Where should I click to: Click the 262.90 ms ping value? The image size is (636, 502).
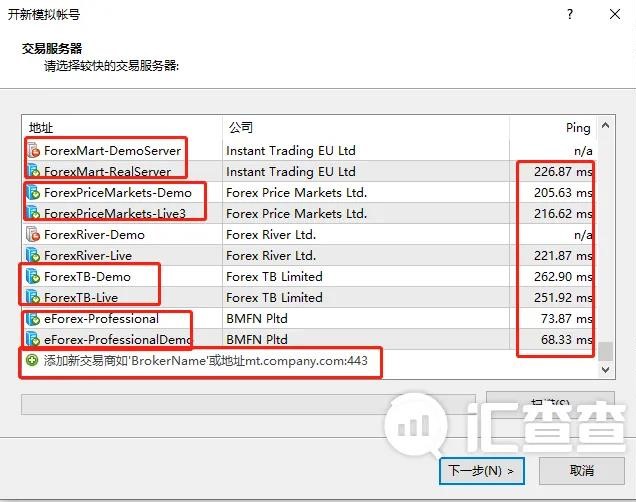[x=563, y=277]
